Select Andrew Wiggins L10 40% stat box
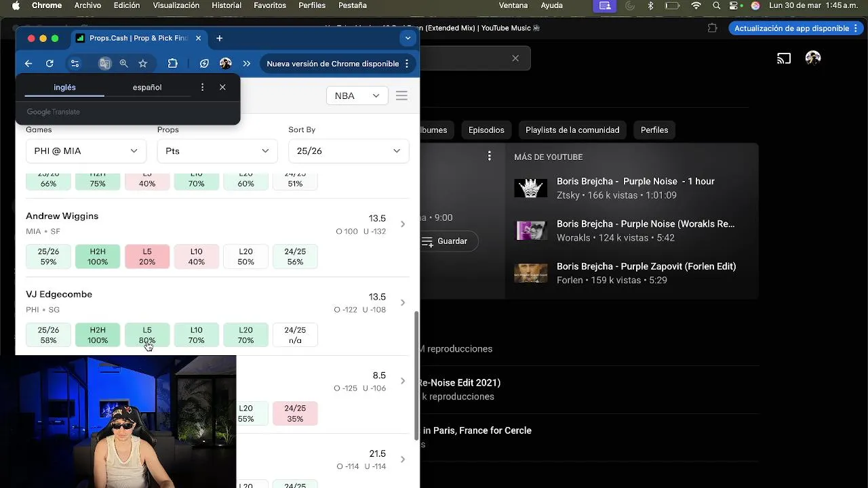Screen dimensions: 868x488 (197, 257)
